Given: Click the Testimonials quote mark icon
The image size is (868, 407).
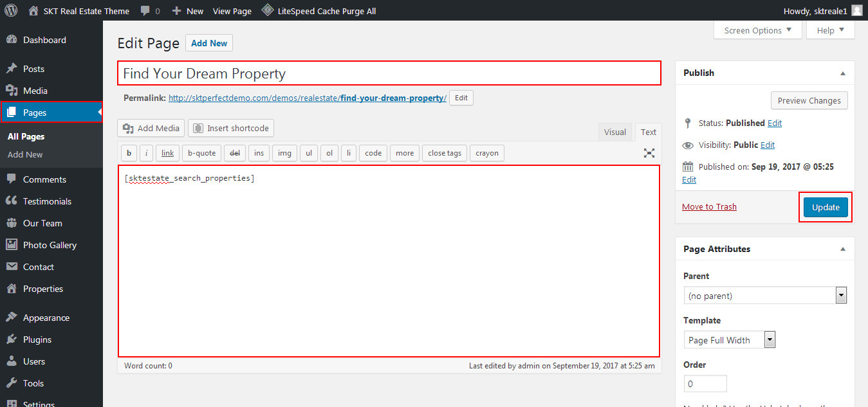Looking at the screenshot, I should [12, 201].
